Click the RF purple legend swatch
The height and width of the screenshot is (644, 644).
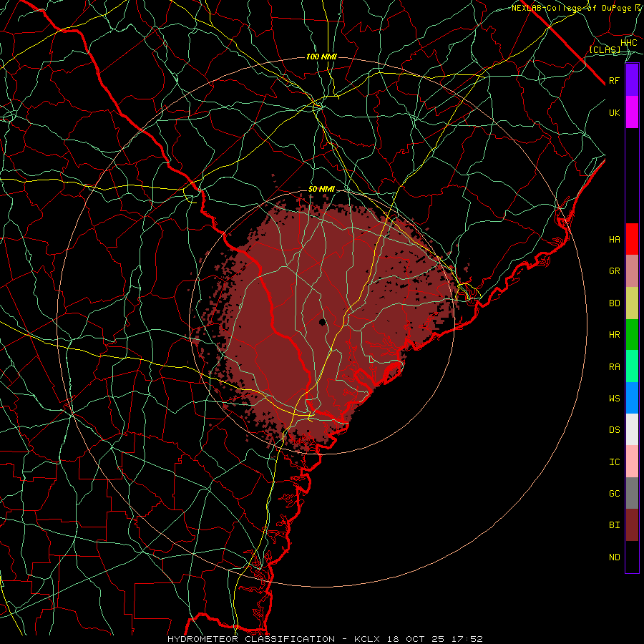[632, 80]
